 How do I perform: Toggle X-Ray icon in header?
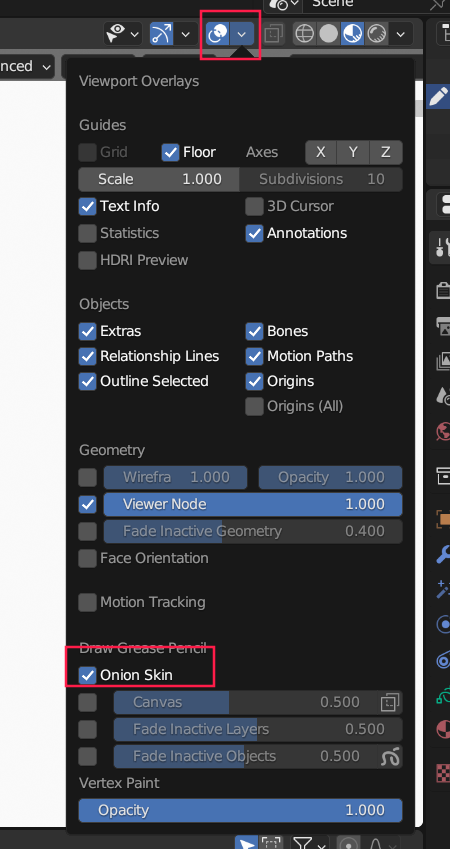(273, 34)
